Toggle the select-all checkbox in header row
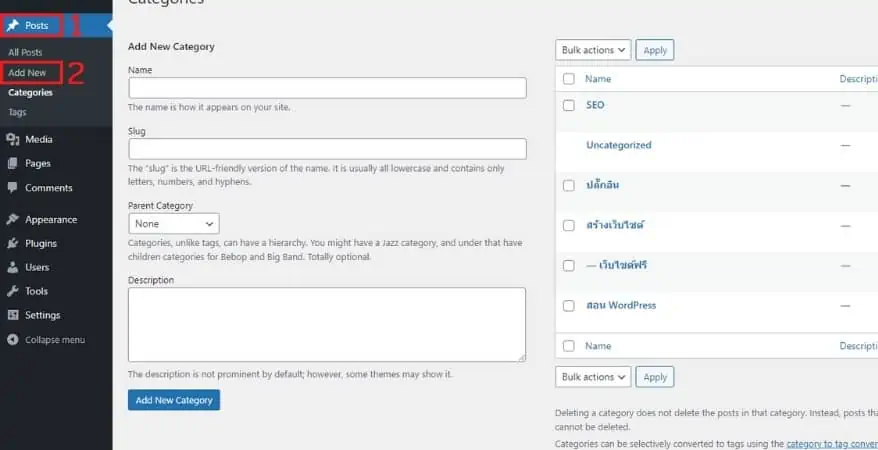 pyautogui.click(x=568, y=79)
